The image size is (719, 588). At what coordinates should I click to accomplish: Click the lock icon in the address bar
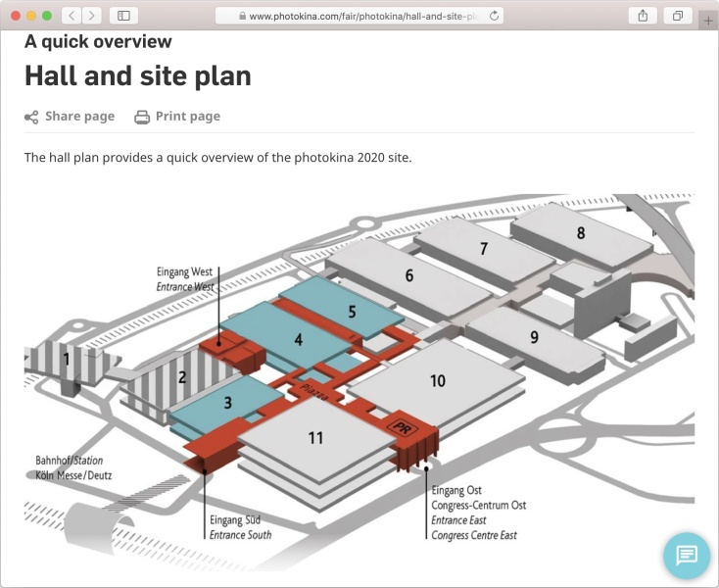click(x=243, y=16)
